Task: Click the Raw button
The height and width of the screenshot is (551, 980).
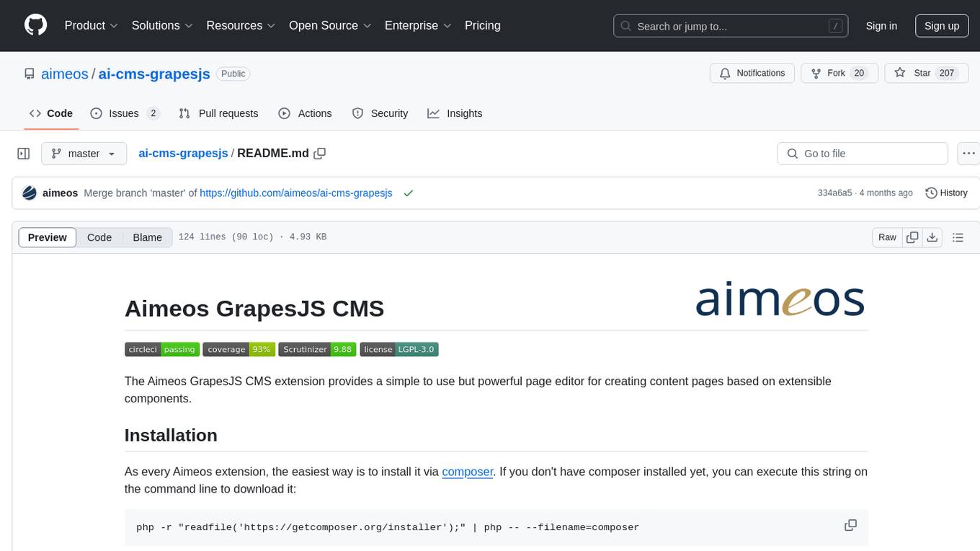Action: tap(888, 237)
